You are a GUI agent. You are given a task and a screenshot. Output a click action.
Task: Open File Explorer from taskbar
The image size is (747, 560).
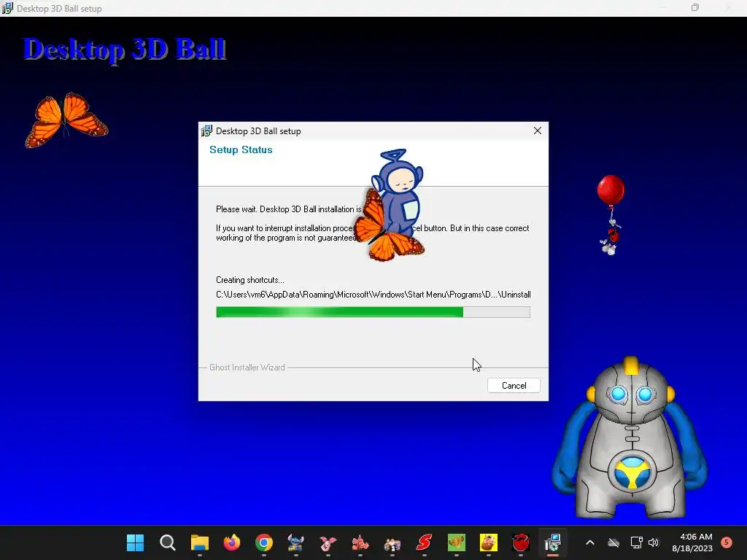[200, 542]
